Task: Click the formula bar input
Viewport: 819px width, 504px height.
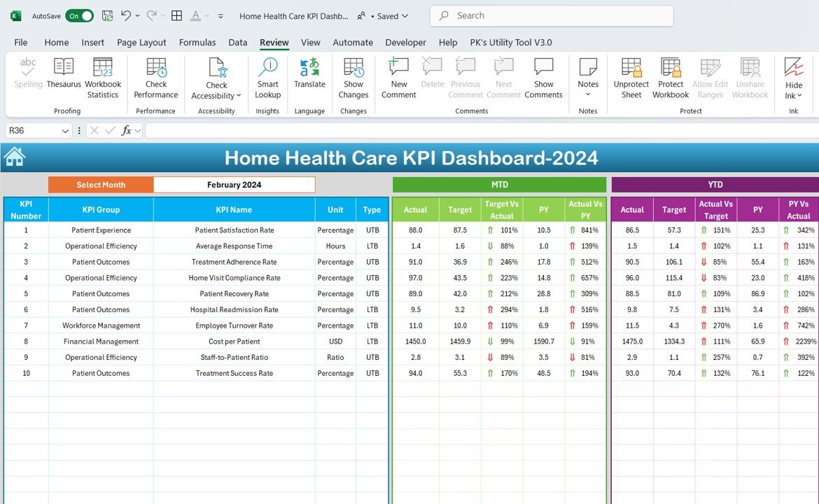Action: 482,131
